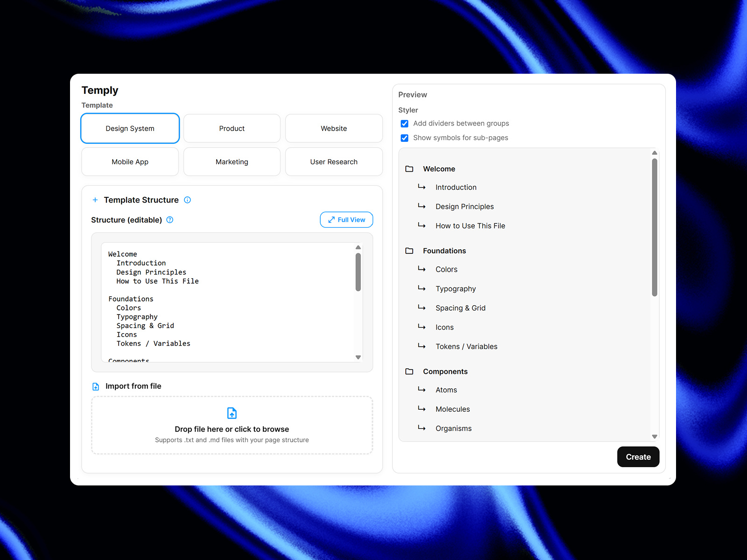
Task: Click the upload icon in the drop zone
Action: [232, 413]
